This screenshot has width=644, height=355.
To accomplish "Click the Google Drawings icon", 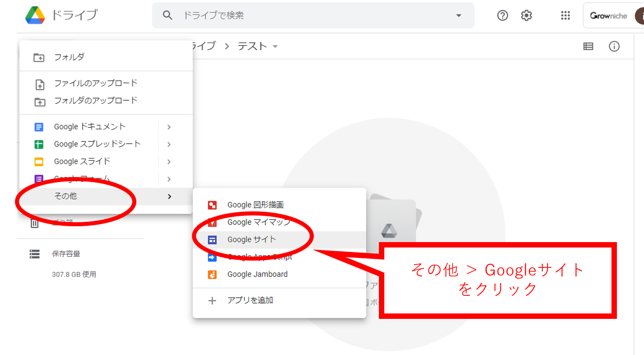I will [x=212, y=205].
